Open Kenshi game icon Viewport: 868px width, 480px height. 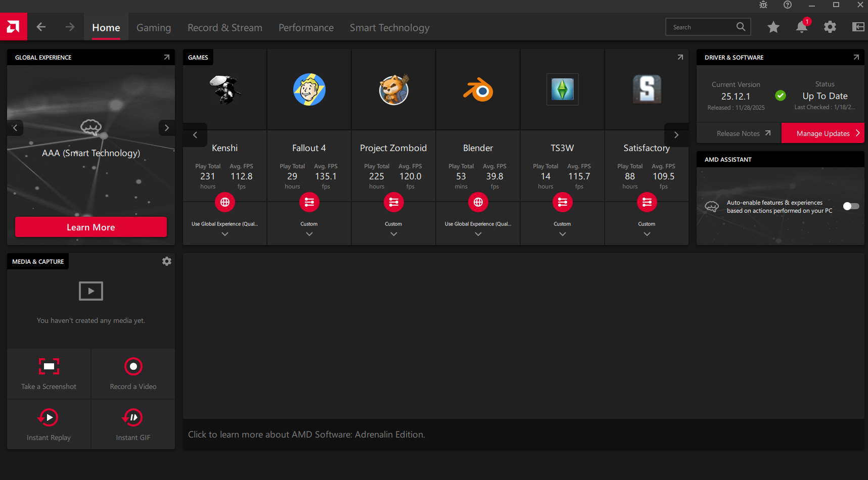[225, 89]
